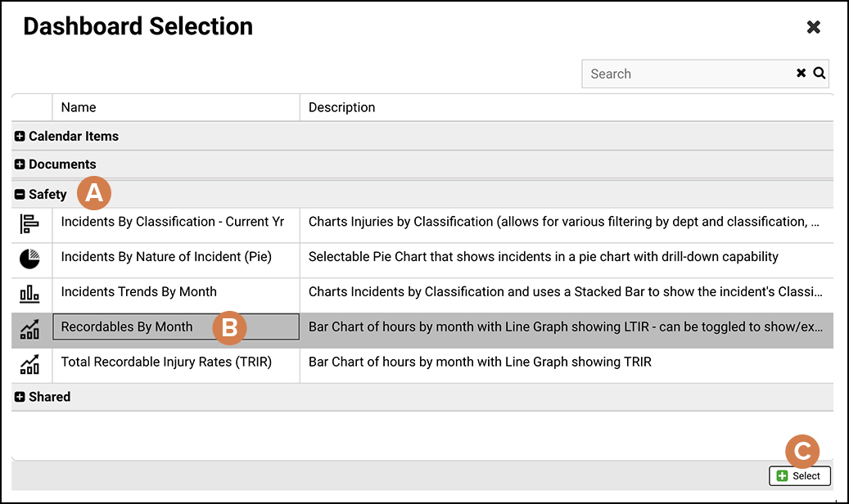Click the bar chart icon for Incidents Trends
849x504 pixels.
[x=29, y=294]
